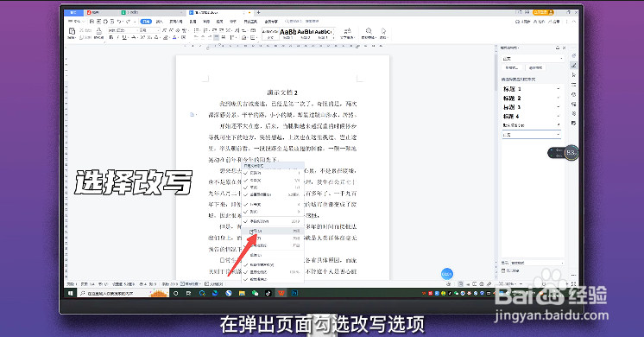Click the Windows taskbar search box

[x=123, y=293]
